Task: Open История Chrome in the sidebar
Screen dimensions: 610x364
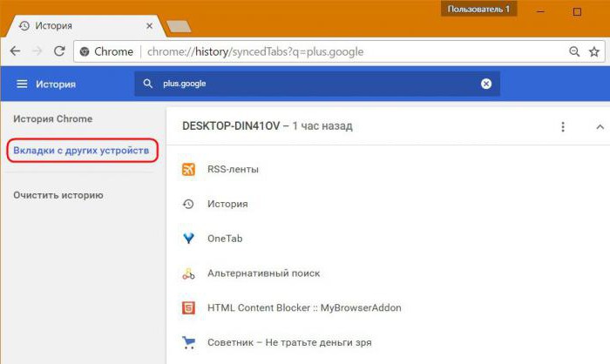Action: pos(53,119)
